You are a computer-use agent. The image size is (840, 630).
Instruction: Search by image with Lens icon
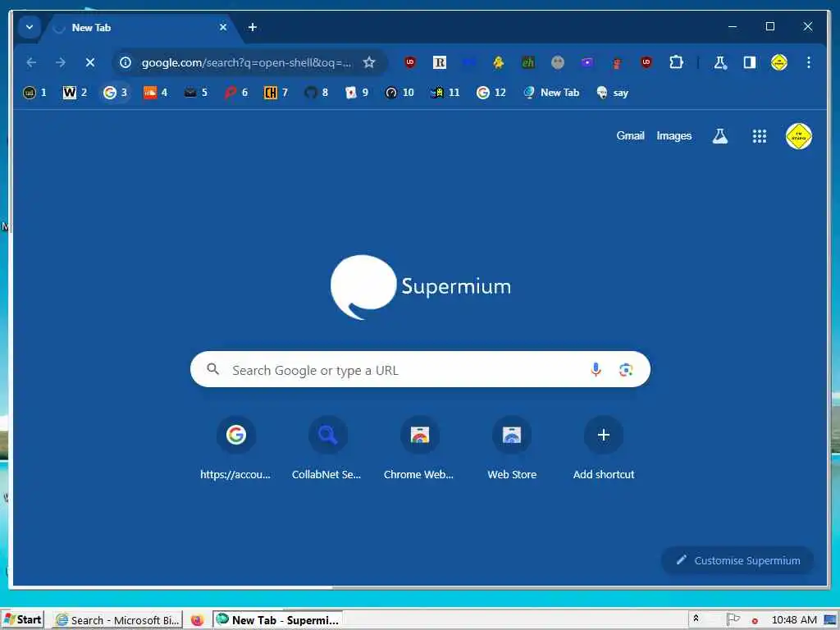626,370
